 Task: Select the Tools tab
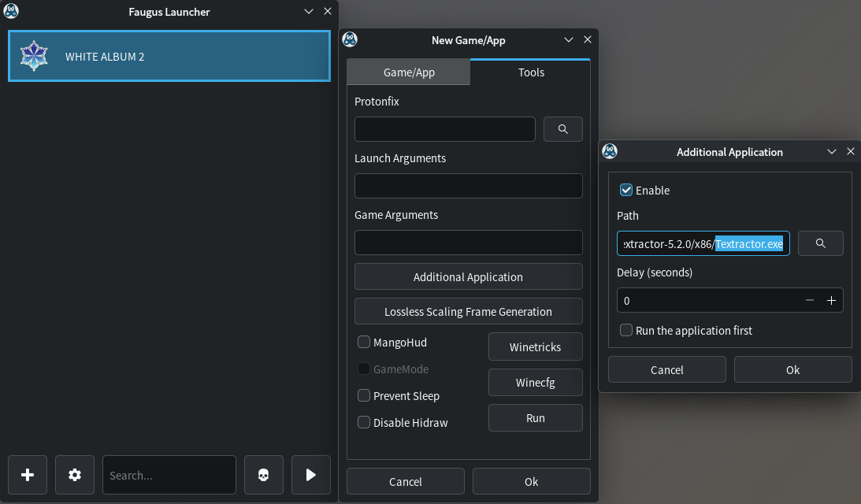530,72
